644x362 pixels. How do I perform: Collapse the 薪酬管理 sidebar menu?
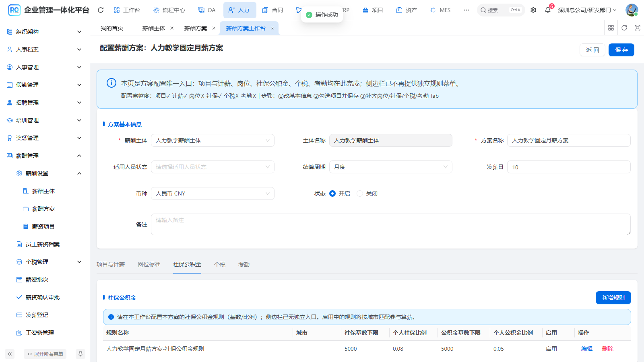click(45, 156)
